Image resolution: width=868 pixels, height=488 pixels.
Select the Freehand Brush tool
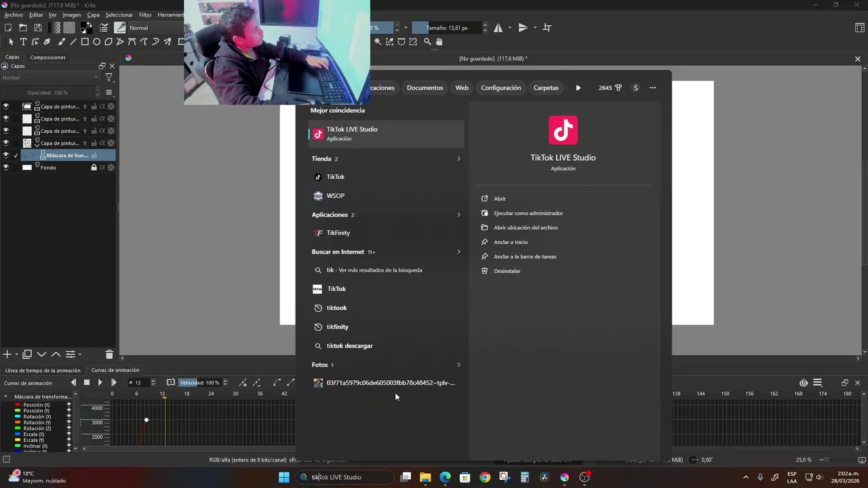61,42
